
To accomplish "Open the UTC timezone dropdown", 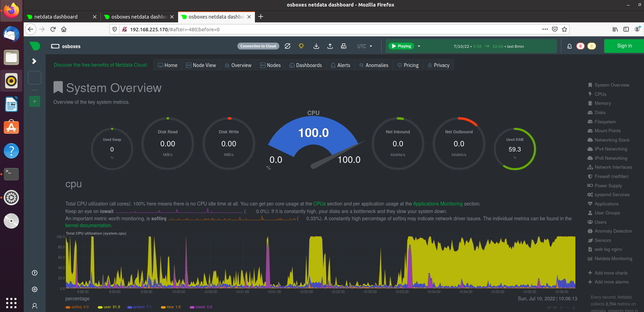I will (x=365, y=46).
